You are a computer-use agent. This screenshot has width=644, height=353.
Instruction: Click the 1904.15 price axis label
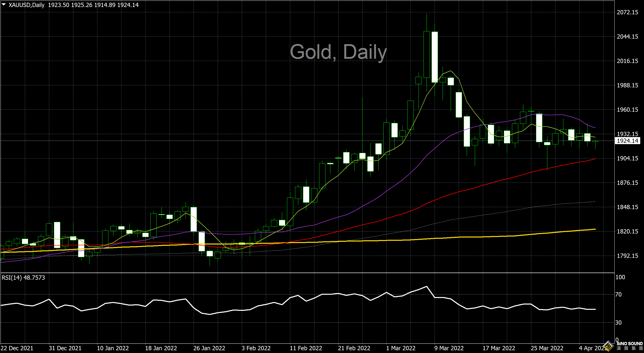pos(627,158)
